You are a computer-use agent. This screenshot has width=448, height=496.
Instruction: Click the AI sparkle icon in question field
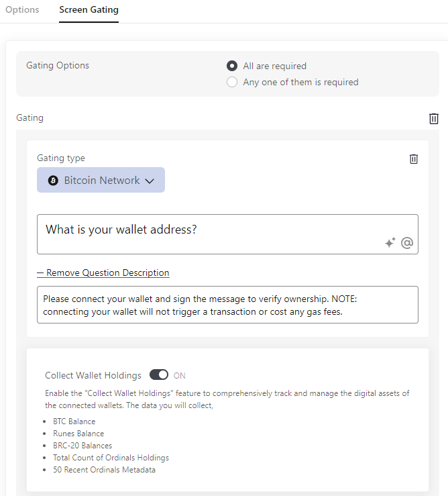390,243
